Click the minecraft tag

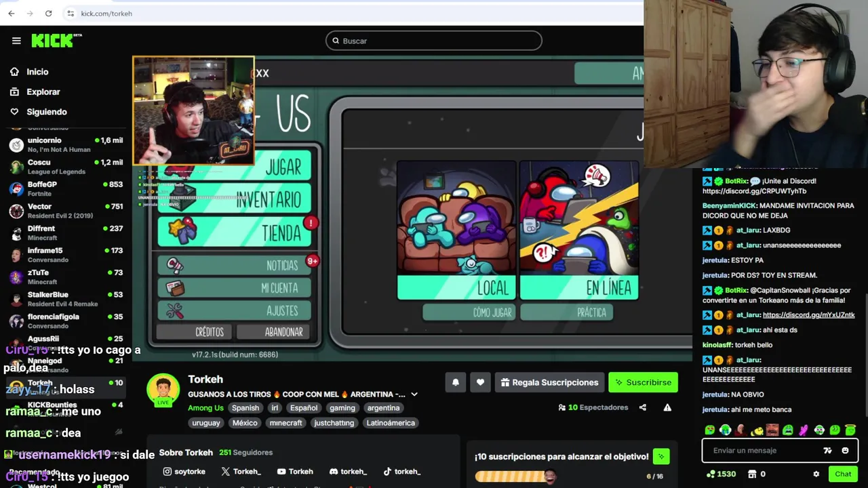tap(285, 423)
